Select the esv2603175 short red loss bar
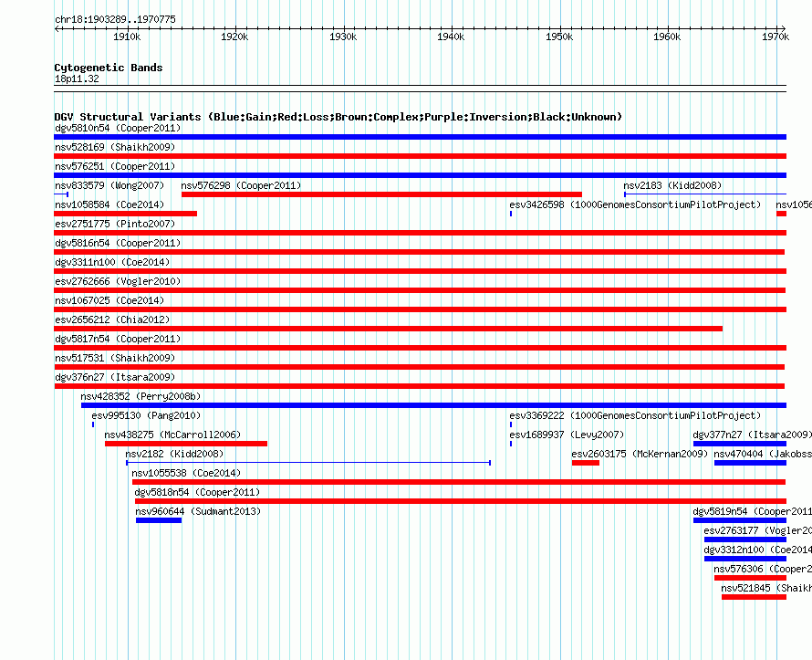This screenshot has height=660, width=812. coord(586,463)
